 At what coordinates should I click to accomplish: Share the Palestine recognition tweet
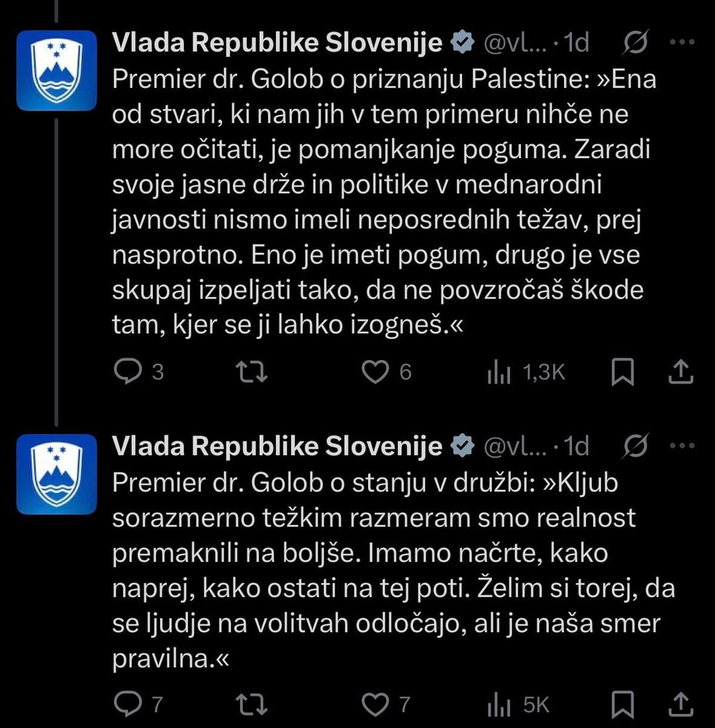(x=679, y=373)
